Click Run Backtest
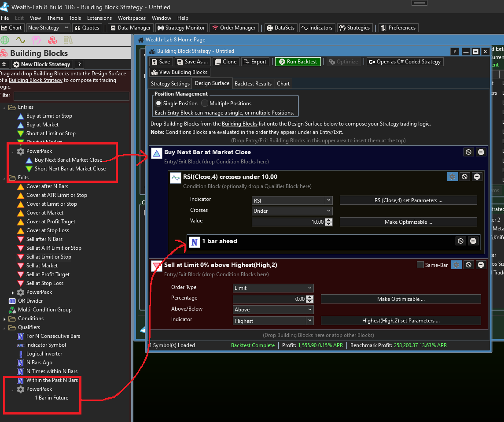 pos(298,62)
